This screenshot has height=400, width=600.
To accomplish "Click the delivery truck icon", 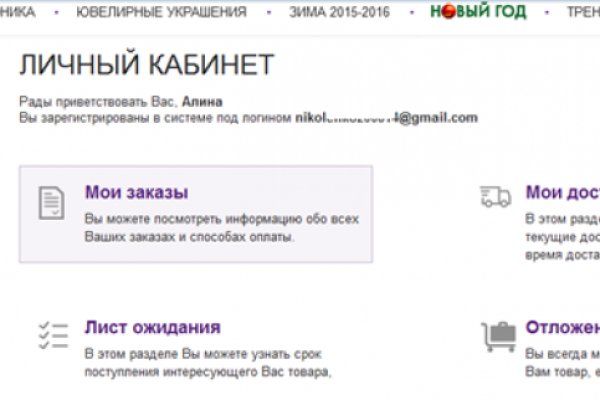I will [x=497, y=194].
